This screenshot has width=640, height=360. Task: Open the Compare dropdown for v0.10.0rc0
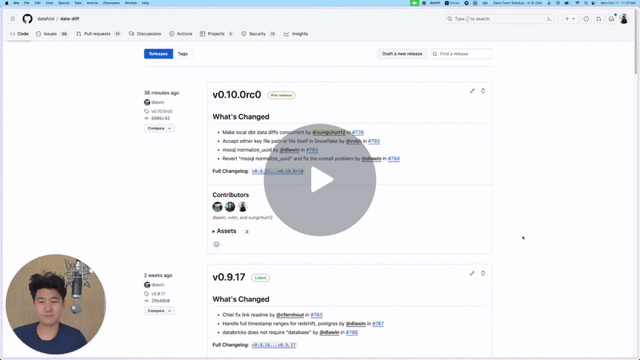pos(159,128)
